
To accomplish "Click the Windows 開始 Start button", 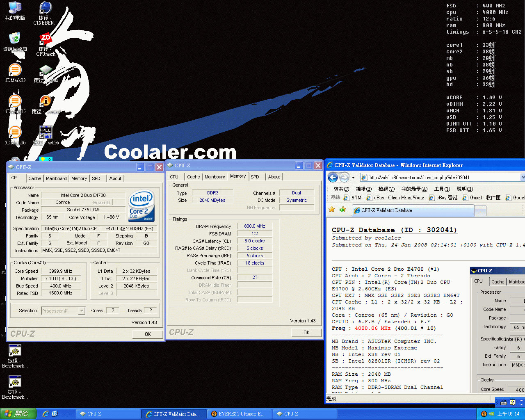I will coord(18,414).
